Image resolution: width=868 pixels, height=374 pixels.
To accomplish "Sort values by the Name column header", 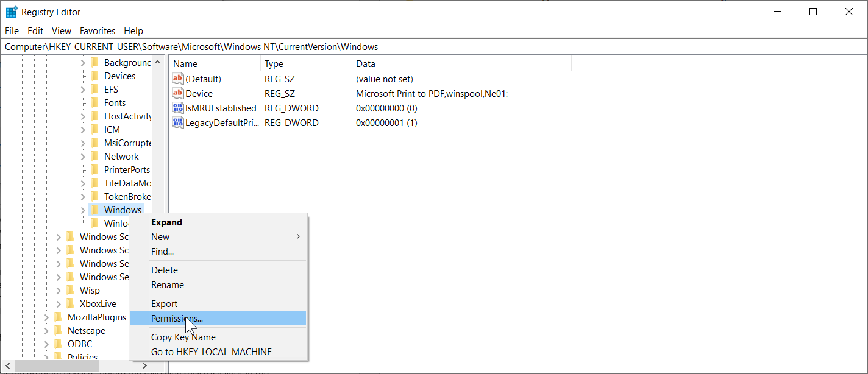I will (215, 64).
